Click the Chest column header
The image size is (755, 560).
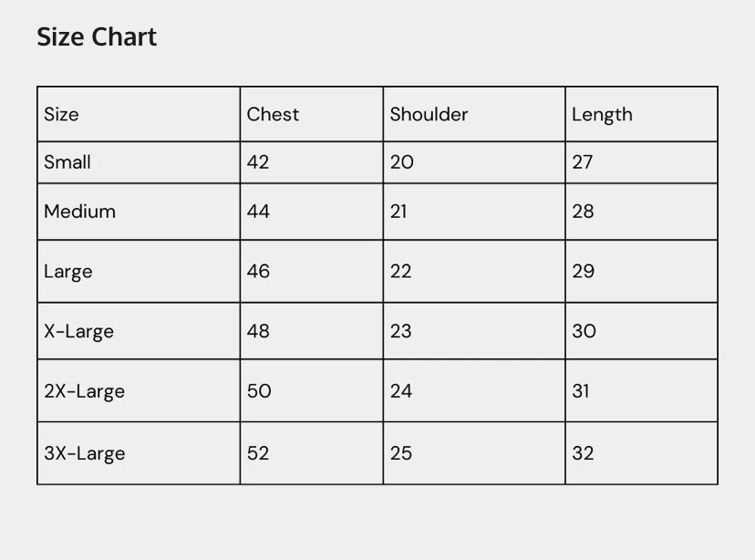click(273, 114)
